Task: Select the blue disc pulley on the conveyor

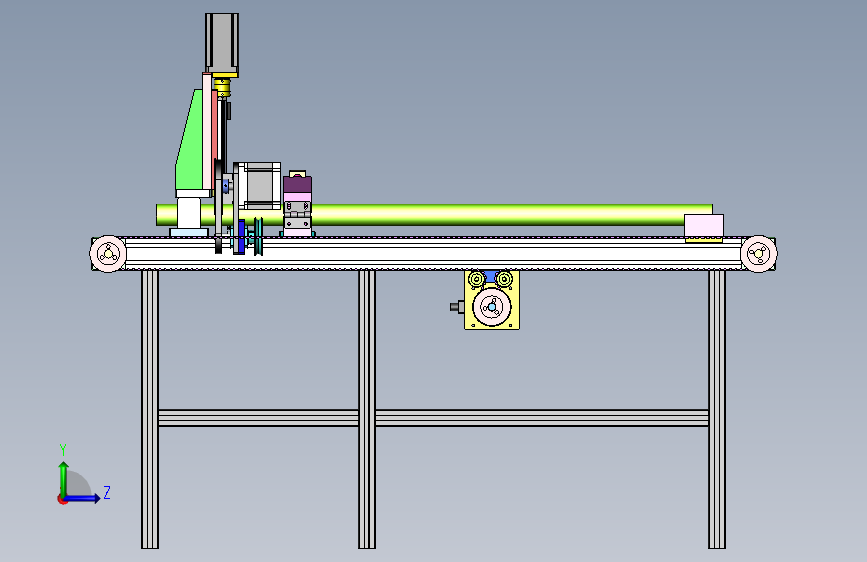Action: [x=242, y=237]
